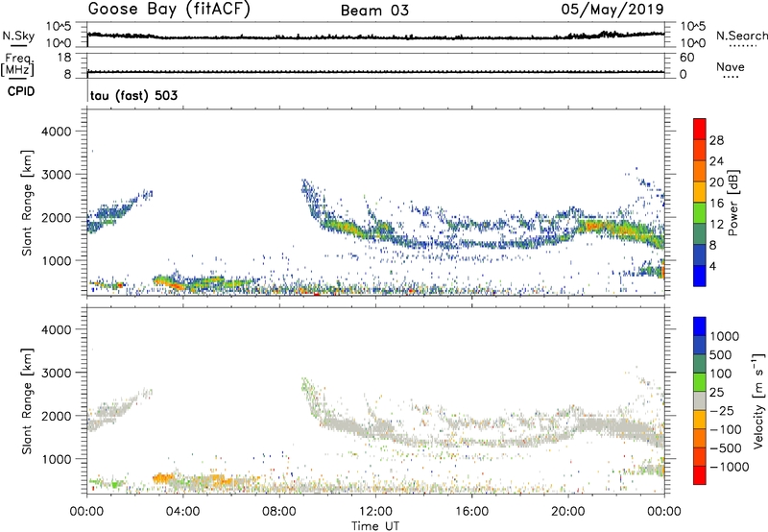Click the 'CPID' row label
The height and width of the screenshot is (532, 768).
click(21, 91)
